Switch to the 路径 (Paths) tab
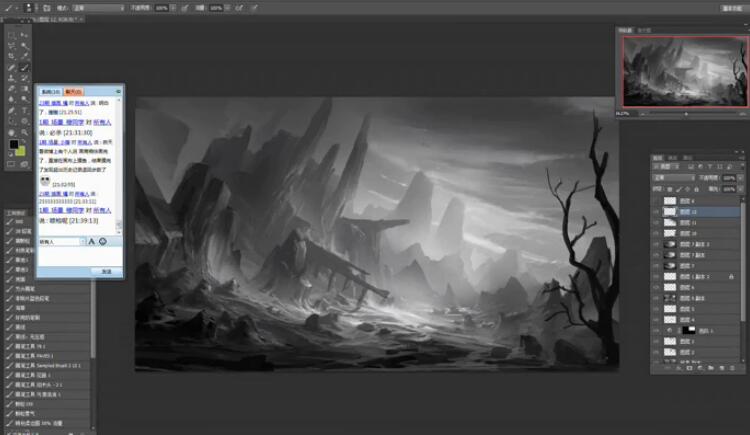750x435 pixels. (687, 157)
